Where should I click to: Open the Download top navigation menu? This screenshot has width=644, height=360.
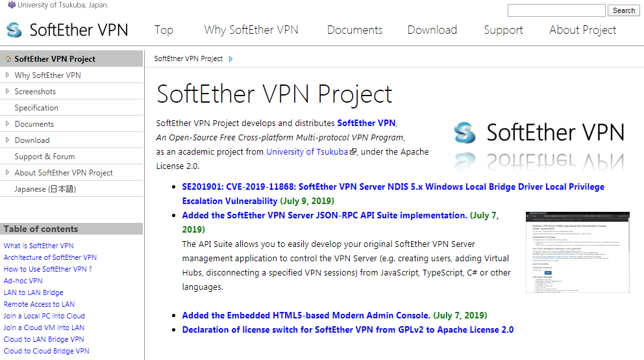432,30
